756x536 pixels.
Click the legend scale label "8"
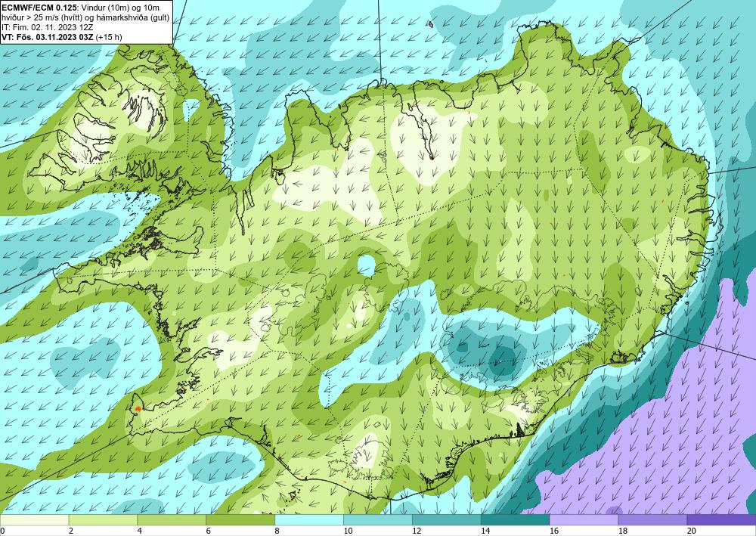point(277,531)
